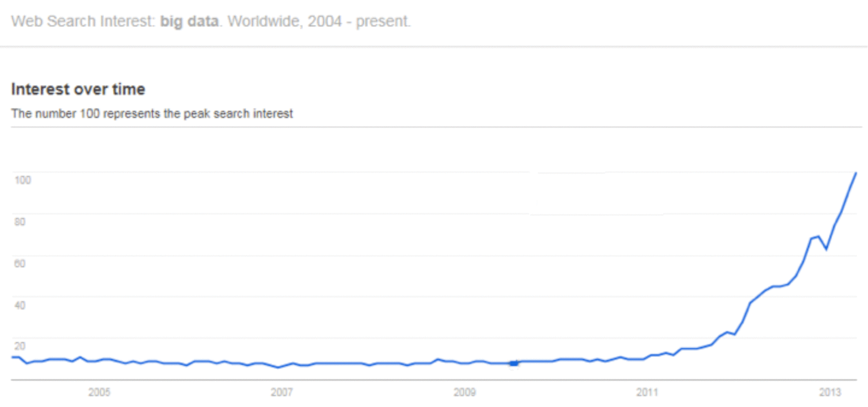868x407 pixels.
Task: Click the bold "big data" search term
Action: pos(189,21)
